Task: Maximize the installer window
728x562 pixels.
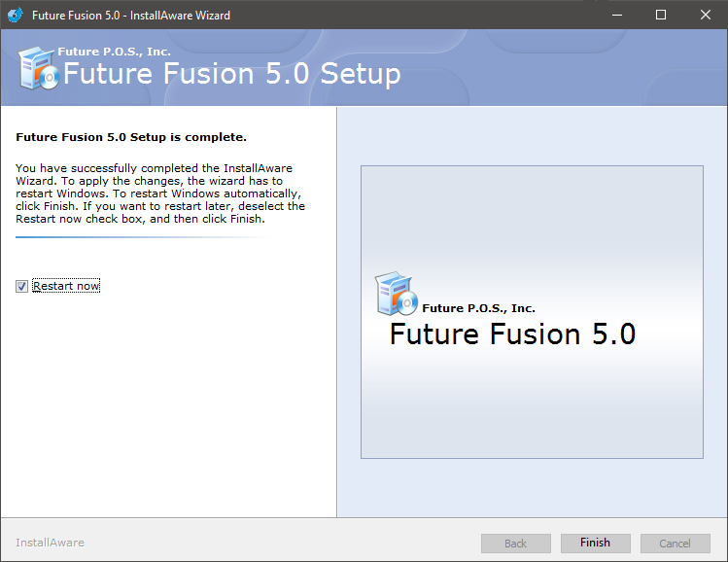Action: tap(661, 15)
